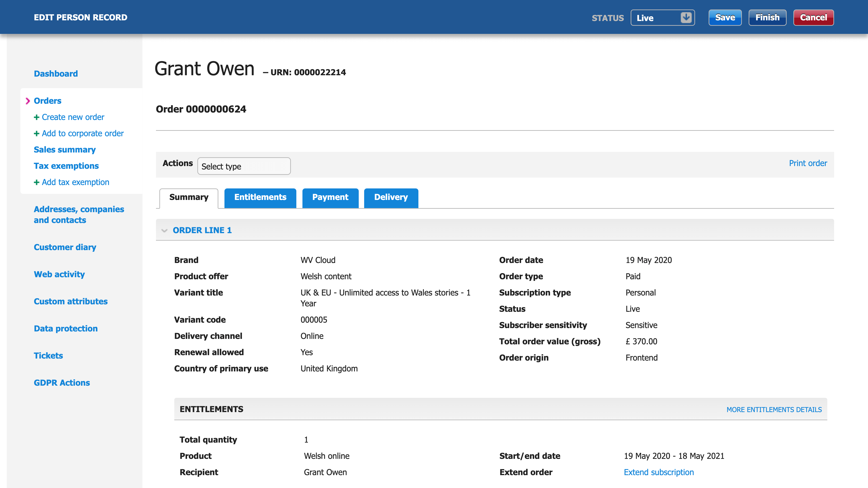Screen dimensions: 868x488
Task: Click plus icon for Create new order
Action: click(36, 117)
